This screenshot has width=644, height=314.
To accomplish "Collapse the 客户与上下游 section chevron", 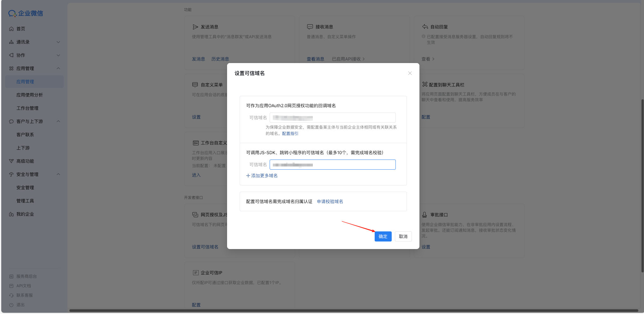I will 58,121.
